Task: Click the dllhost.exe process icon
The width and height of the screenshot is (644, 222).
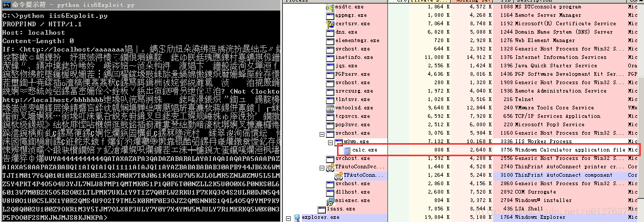Action: pos(330,192)
